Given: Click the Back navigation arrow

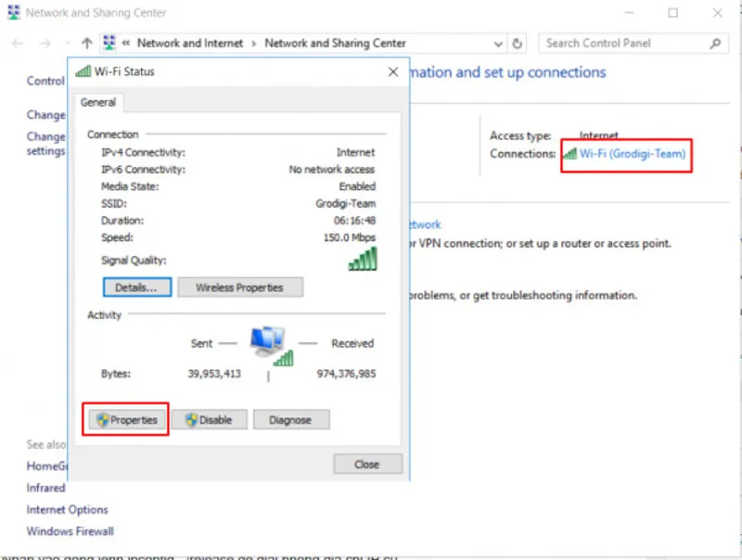Looking at the screenshot, I should [x=18, y=44].
